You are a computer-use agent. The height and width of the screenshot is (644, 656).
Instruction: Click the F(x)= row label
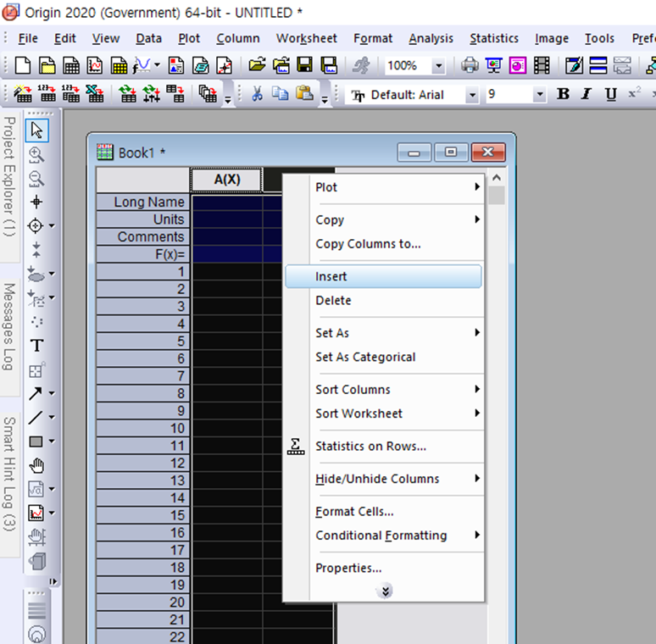142,254
